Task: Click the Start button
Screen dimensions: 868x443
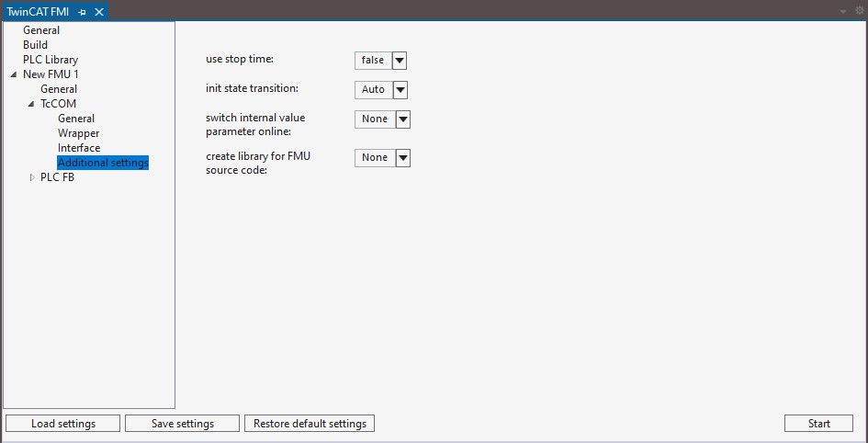Action: coord(818,424)
